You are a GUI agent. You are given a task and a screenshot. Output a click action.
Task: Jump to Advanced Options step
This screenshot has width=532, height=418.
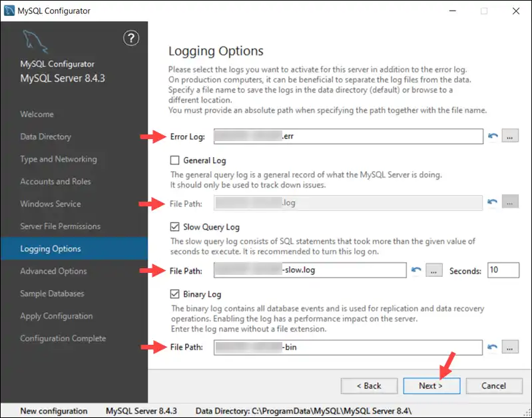click(x=53, y=271)
